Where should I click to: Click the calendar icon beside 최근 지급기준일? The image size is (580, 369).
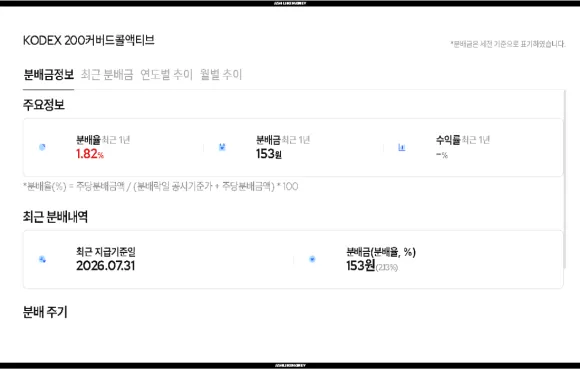42,260
